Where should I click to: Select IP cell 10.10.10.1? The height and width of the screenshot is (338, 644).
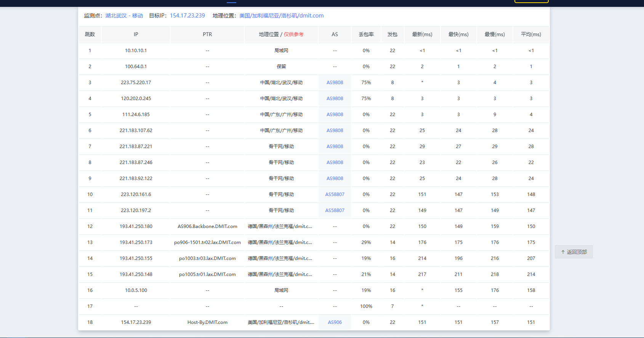(x=136, y=51)
